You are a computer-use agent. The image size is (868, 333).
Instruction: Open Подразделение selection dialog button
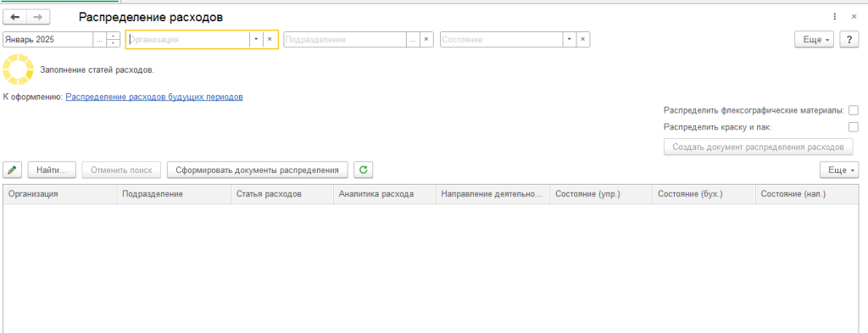coord(413,40)
